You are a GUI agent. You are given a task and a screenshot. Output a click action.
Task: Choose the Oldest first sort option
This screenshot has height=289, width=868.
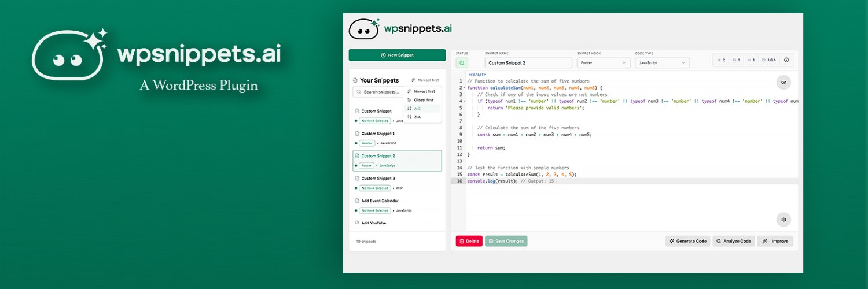click(x=422, y=100)
